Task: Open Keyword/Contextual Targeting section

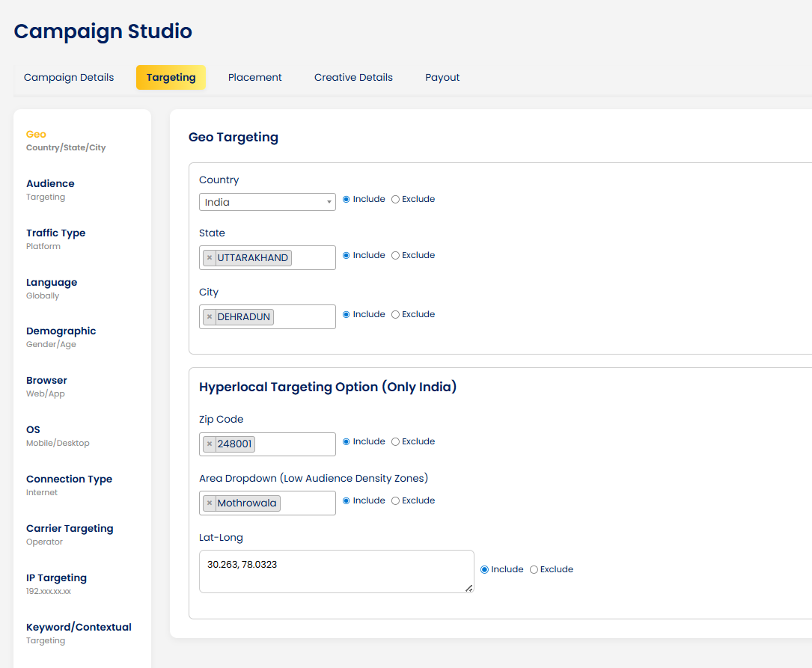Action: [x=79, y=634]
